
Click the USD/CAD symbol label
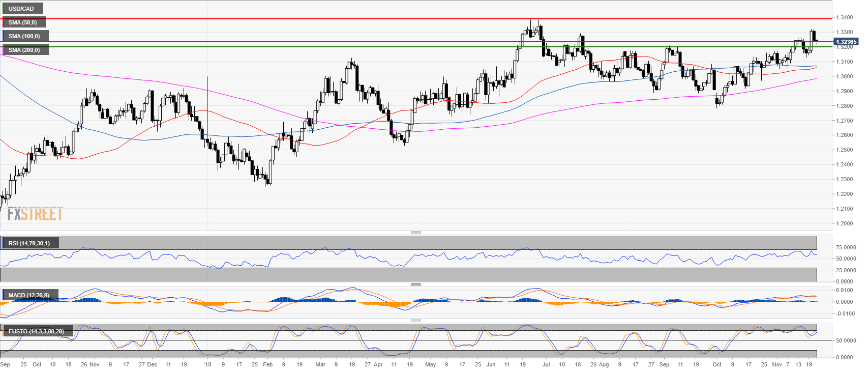coord(21,9)
